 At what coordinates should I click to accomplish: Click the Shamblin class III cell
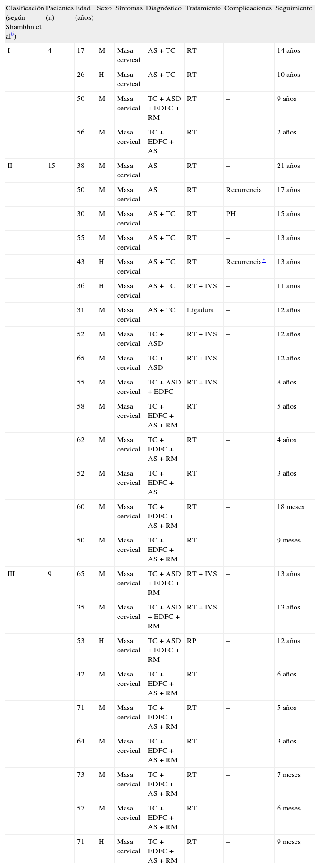(11, 574)
